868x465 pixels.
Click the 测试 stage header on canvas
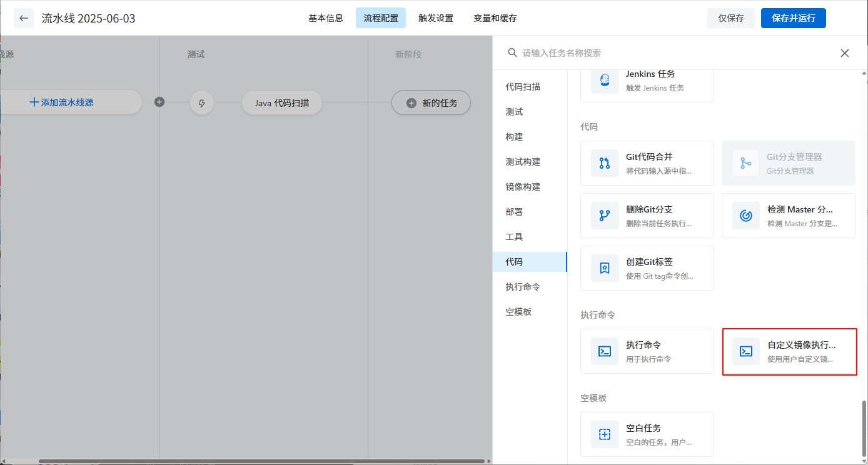pos(196,54)
